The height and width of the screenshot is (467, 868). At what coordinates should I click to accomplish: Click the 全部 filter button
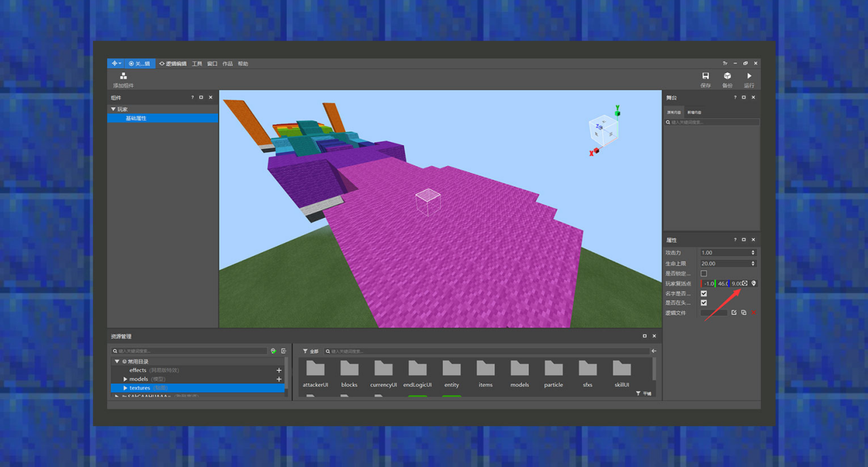pos(310,352)
